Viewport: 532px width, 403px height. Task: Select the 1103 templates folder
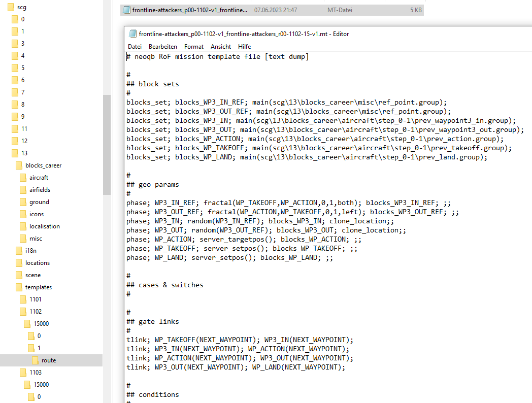point(36,373)
